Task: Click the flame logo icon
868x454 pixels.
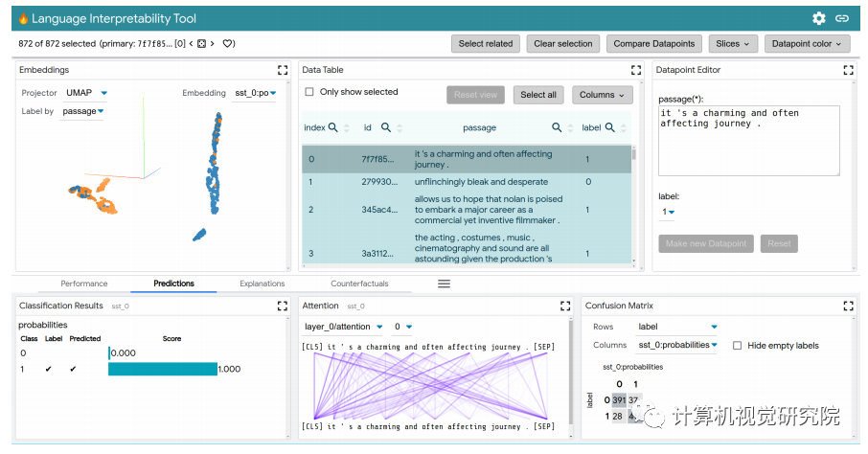Action: (23, 18)
